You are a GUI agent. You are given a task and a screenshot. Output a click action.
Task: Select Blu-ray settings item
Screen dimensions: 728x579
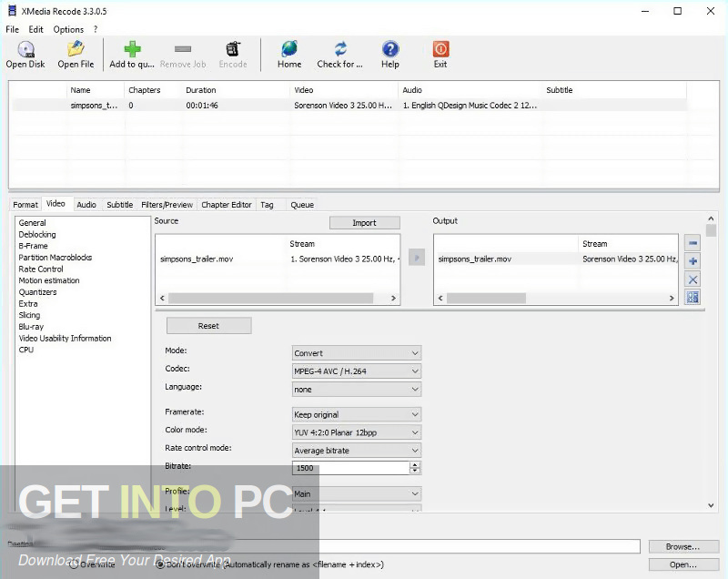click(x=31, y=327)
